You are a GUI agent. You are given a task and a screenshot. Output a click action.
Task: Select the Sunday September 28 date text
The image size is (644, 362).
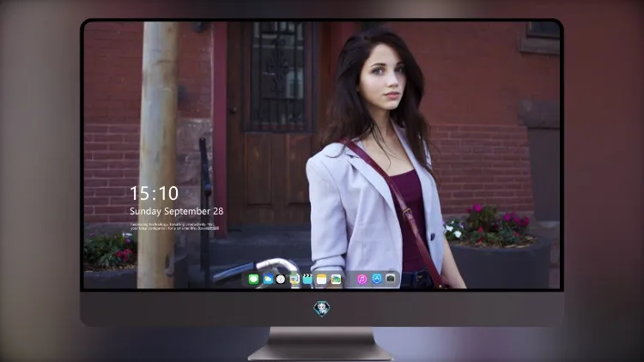coord(177,211)
